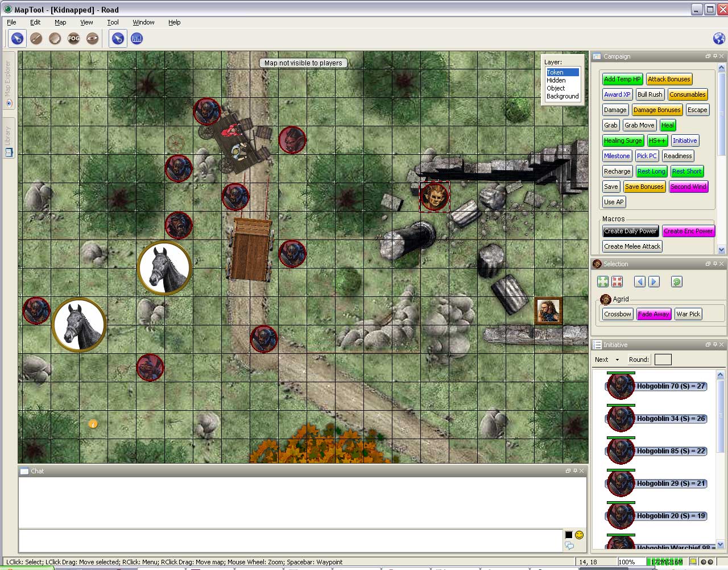Image resolution: width=728 pixels, height=570 pixels.
Task: Click the globe server status icon
Action: [x=719, y=39]
